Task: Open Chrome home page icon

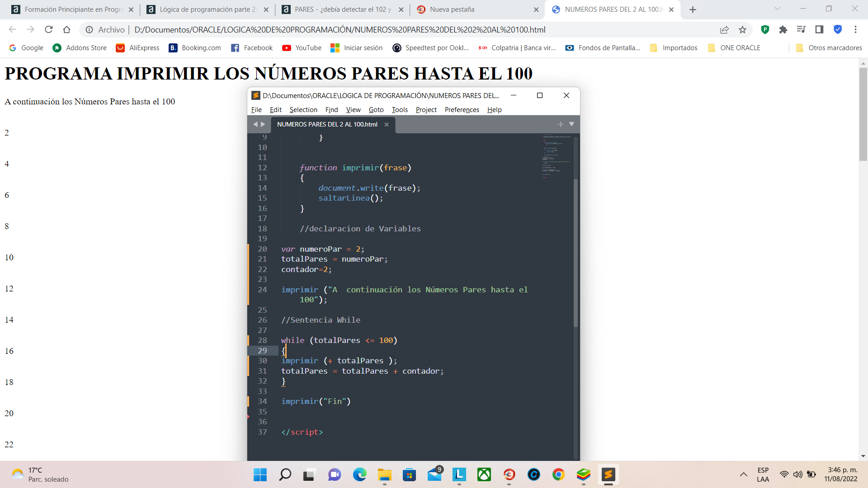Action: tap(66, 29)
